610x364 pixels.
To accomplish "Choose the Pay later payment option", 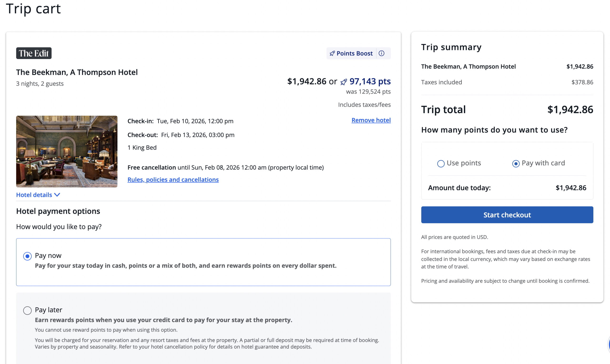I will click(x=27, y=310).
